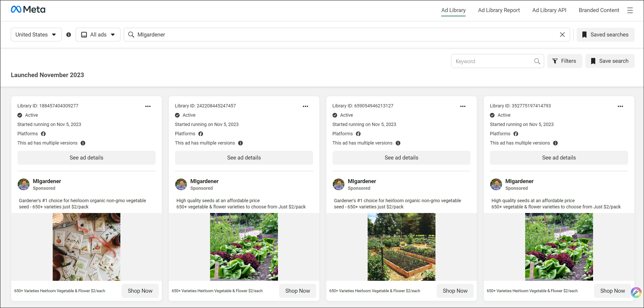
Task: Click Shop Now on ad 242208445247457
Action: 298,291
